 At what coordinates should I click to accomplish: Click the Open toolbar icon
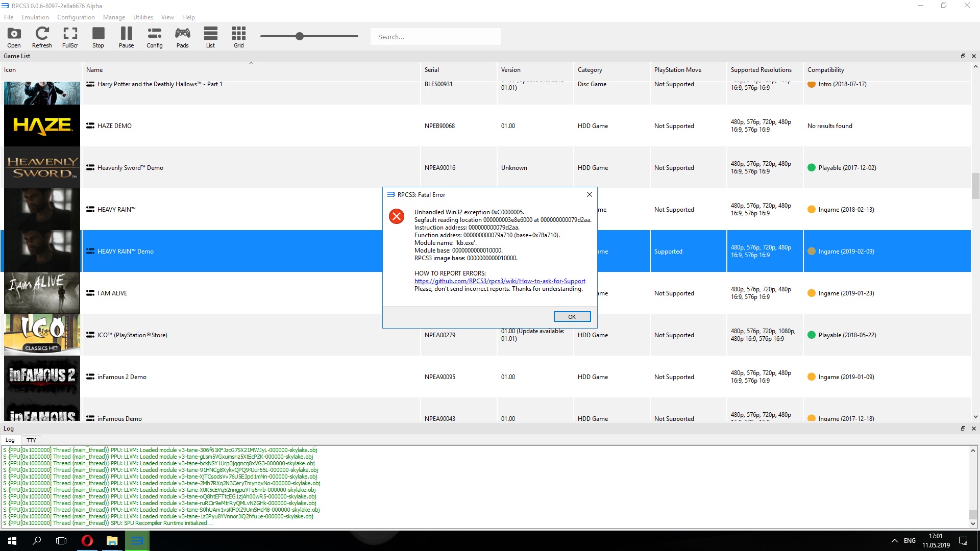pyautogui.click(x=14, y=37)
